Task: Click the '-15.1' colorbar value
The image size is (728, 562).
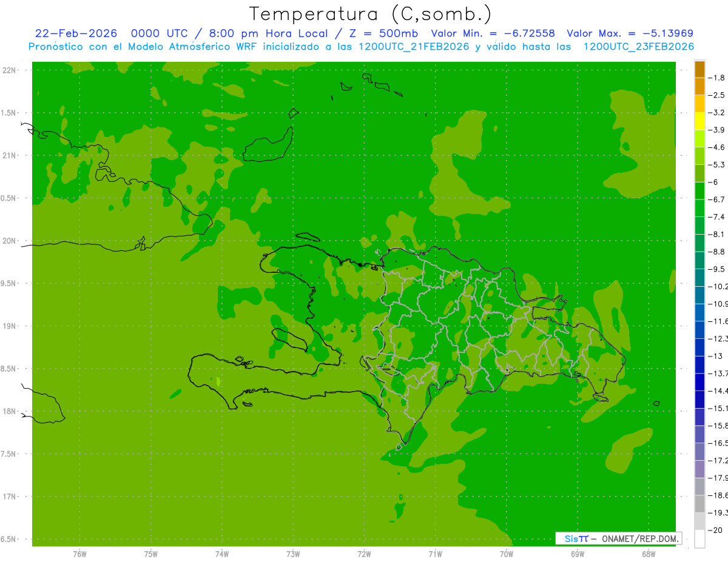Action: pyautogui.click(x=718, y=408)
